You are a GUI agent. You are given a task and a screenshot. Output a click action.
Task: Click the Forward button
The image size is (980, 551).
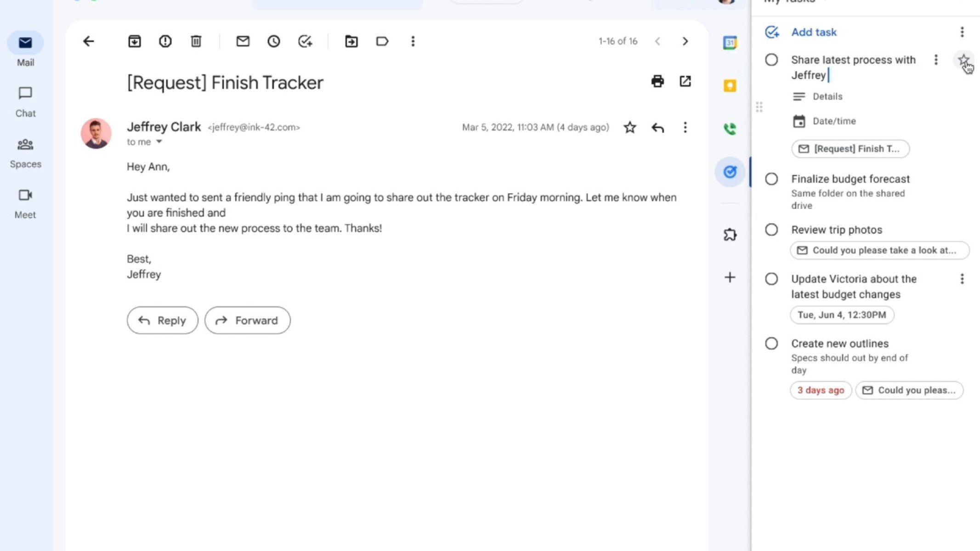pyautogui.click(x=247, y=320)
